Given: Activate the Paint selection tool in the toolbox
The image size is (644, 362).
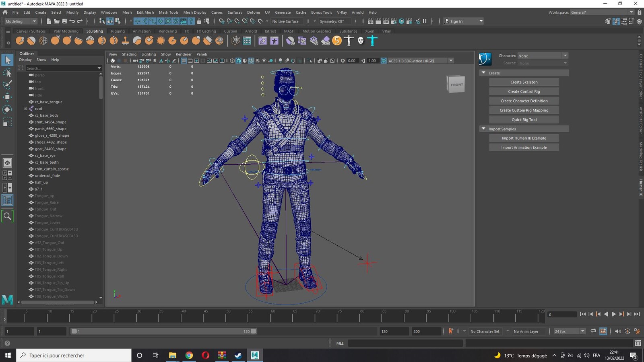Looking at the screenshot, I should point(7,85).
